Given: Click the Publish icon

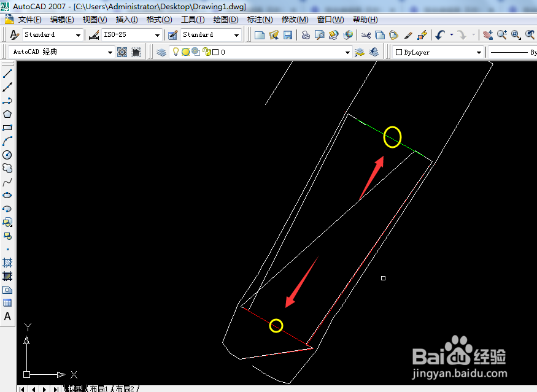Looking at the screenshot, I should (333, 34).
